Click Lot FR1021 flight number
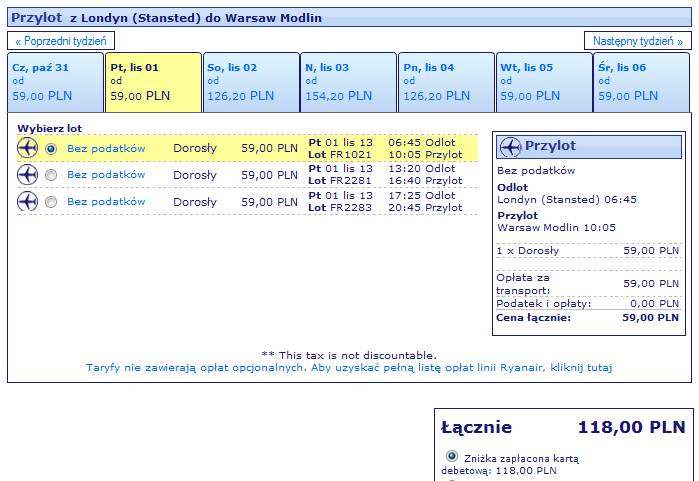Screen dimensions: 699x481 [340, 155]
